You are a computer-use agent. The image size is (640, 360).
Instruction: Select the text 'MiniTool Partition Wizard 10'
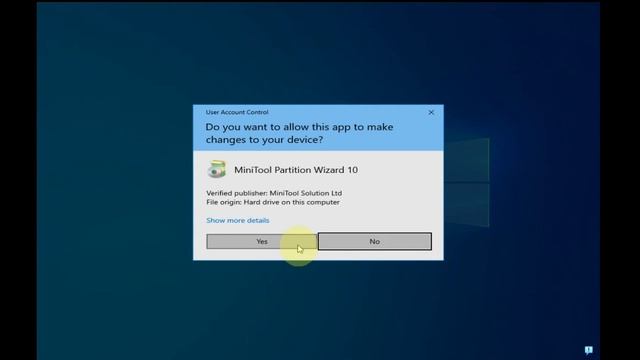tap(296, 170)
